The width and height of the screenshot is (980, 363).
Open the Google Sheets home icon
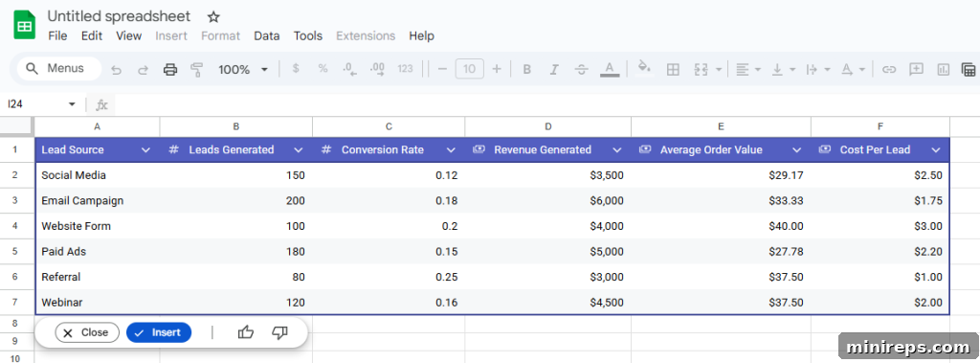[24, 25]
